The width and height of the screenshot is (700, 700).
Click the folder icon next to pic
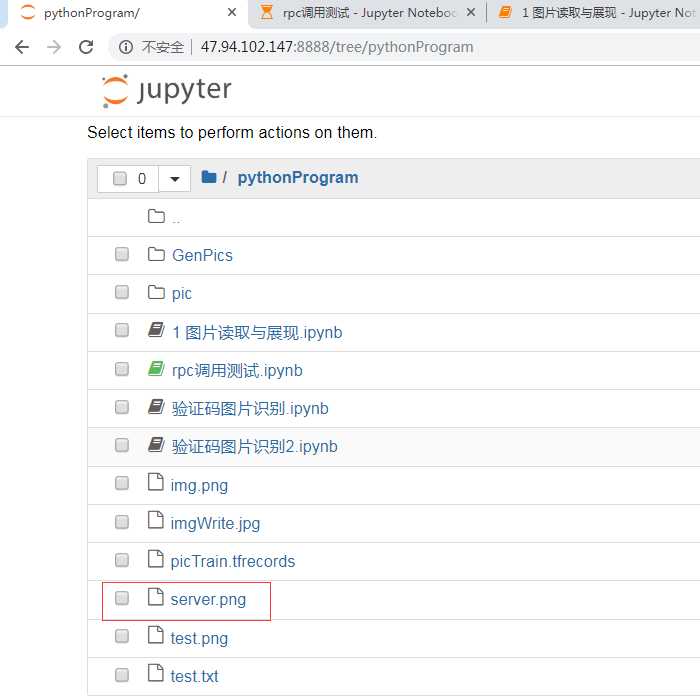[x=156, y=292]
